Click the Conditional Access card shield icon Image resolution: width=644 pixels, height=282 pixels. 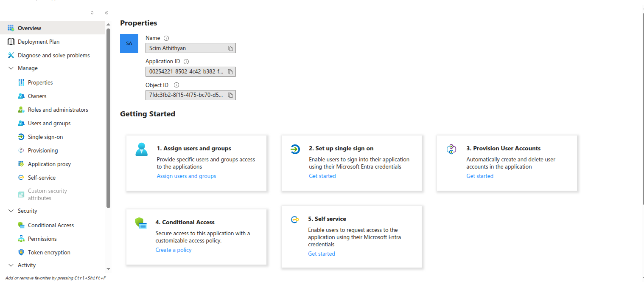(141, 223)
